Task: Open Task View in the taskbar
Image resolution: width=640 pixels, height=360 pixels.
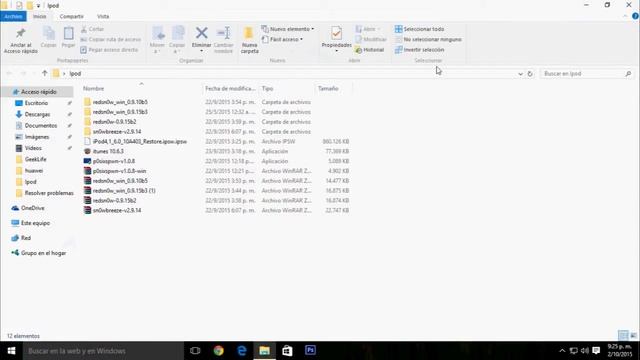Action: 195,351
